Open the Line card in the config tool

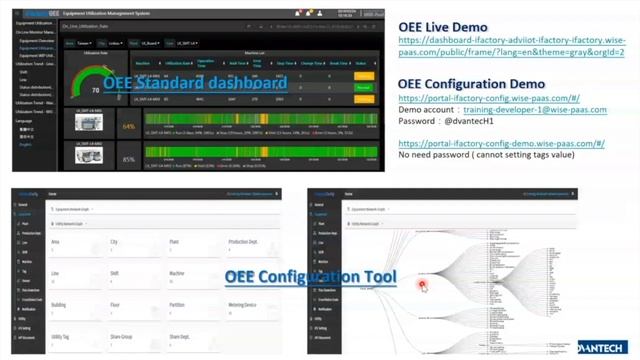coord(76,278)
